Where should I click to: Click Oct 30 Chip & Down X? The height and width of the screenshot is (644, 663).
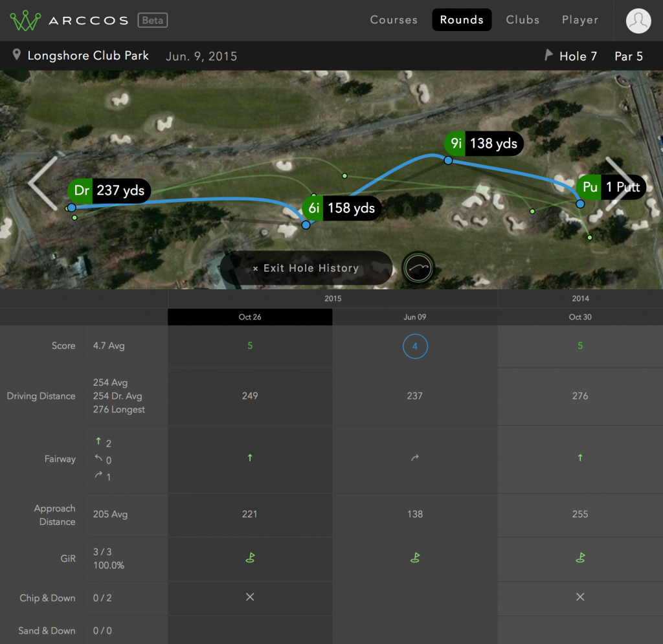[580, 597]
